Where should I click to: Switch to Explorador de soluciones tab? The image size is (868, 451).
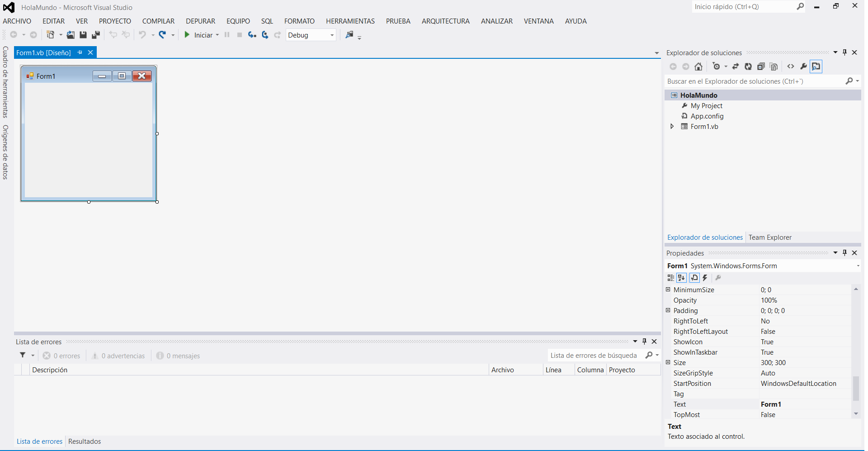click(705, 237)
